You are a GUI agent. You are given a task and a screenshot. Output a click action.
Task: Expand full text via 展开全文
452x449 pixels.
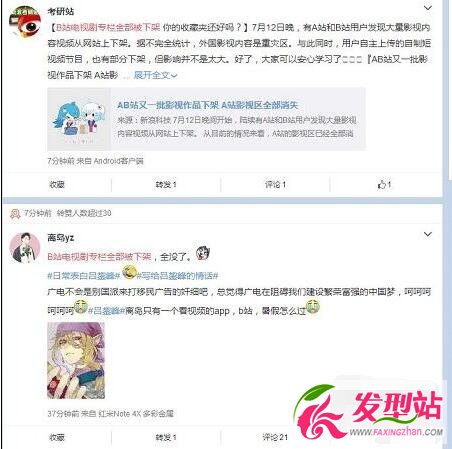pyautogui.click(x=155, y=75)
